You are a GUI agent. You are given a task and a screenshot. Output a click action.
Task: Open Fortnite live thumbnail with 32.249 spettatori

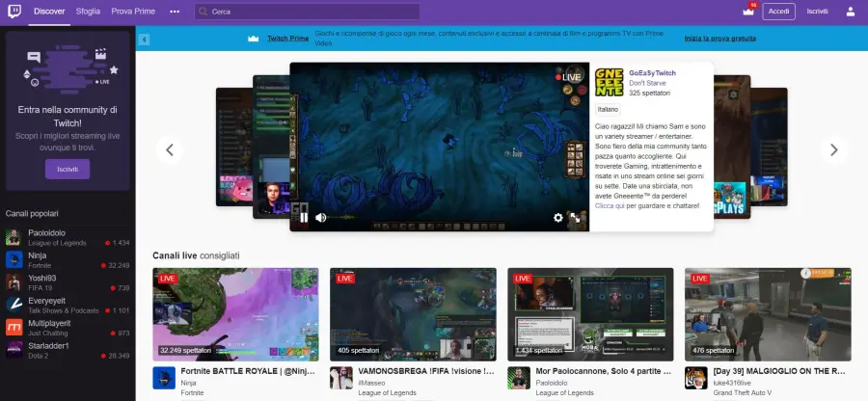pyautogui.click(x=236, y=314)
